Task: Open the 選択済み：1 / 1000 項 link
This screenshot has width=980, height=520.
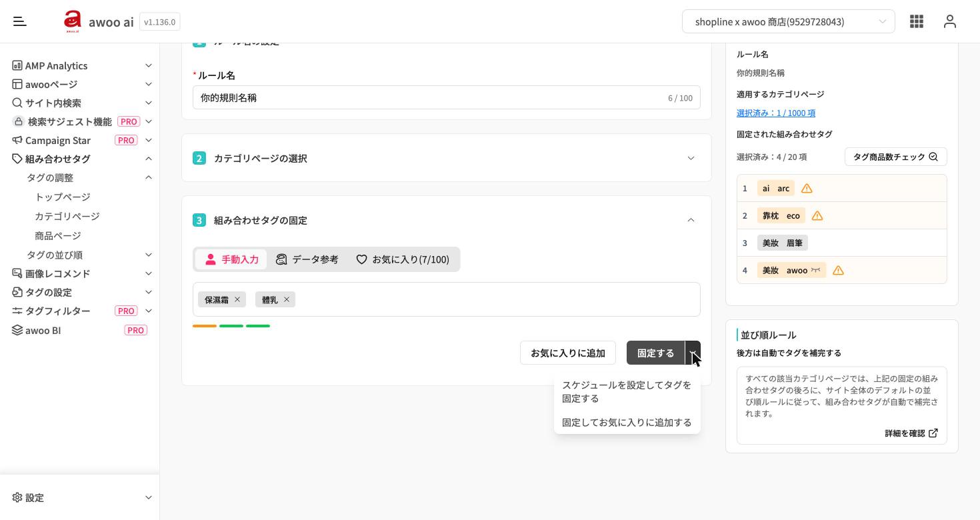Action: click(776, 113)
